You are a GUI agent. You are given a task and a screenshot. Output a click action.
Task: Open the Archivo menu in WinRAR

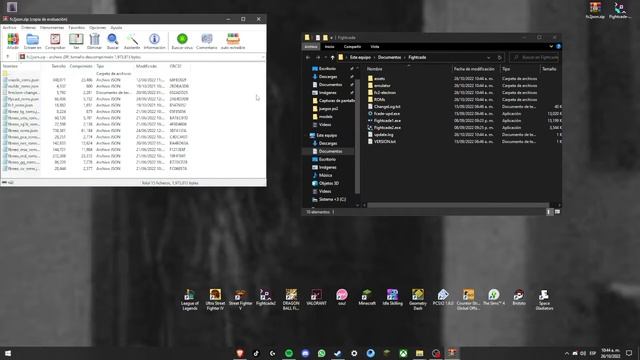pyautogui.click(x=9, y=27)
